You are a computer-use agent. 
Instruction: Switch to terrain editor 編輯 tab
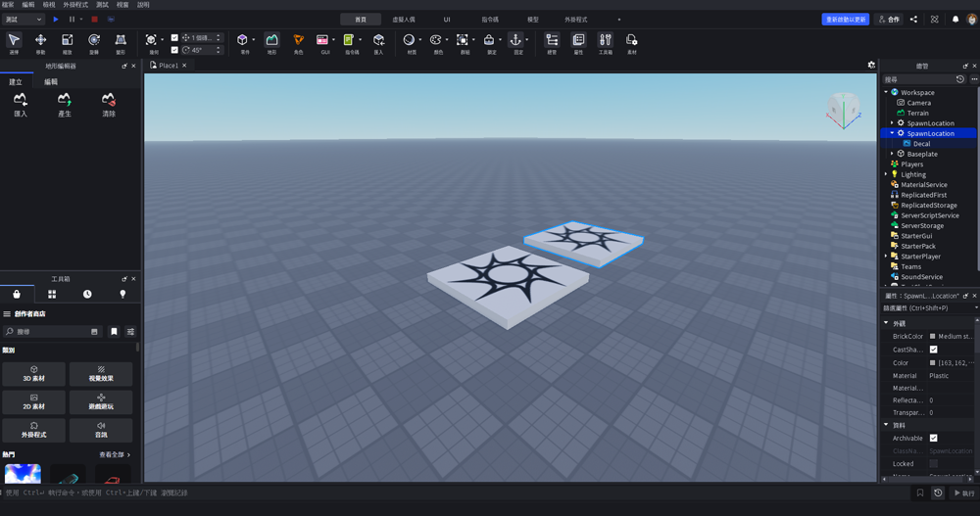(51, 82)
